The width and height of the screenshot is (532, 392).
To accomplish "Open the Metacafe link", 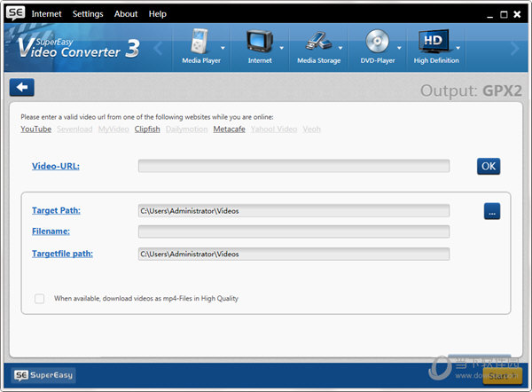I will [x=230, y=129].
